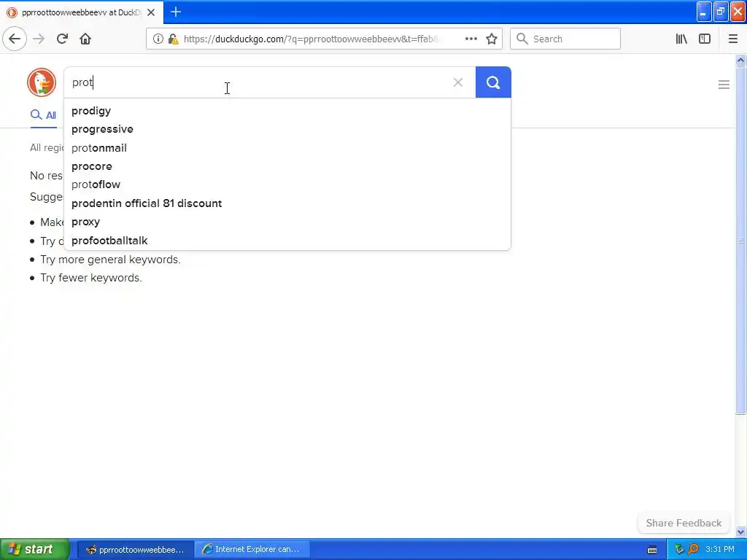Submit search with blue magnifier button

pos(493,82)
